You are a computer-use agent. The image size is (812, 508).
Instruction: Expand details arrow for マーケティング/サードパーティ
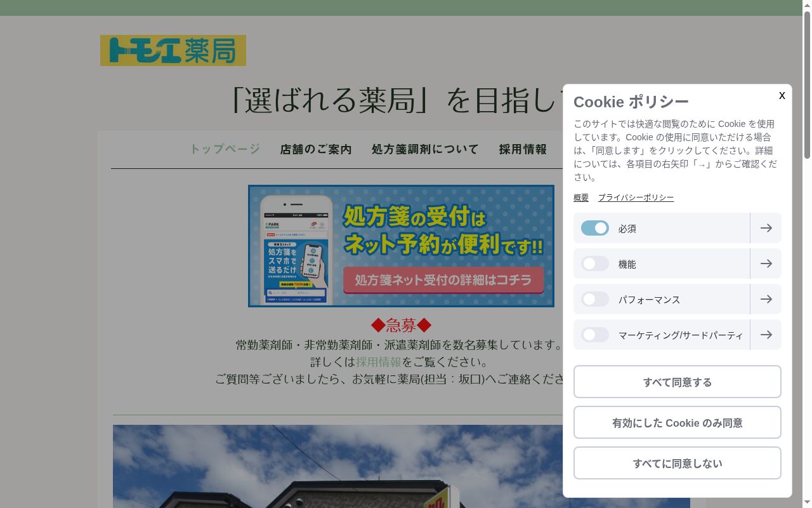[x=766, y=335]
